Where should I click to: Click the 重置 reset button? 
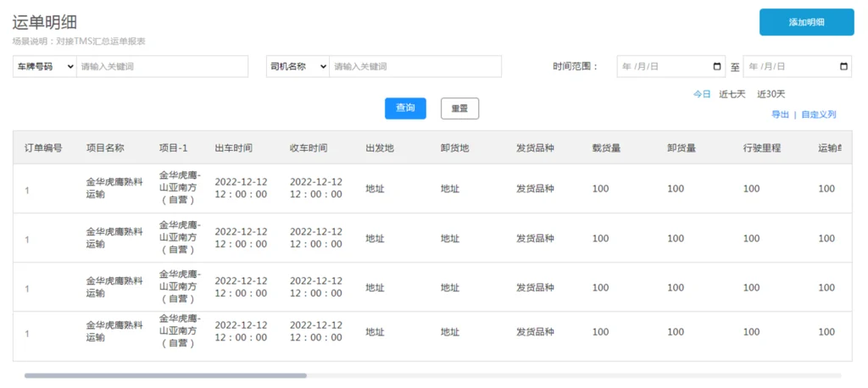click(459, 108)
